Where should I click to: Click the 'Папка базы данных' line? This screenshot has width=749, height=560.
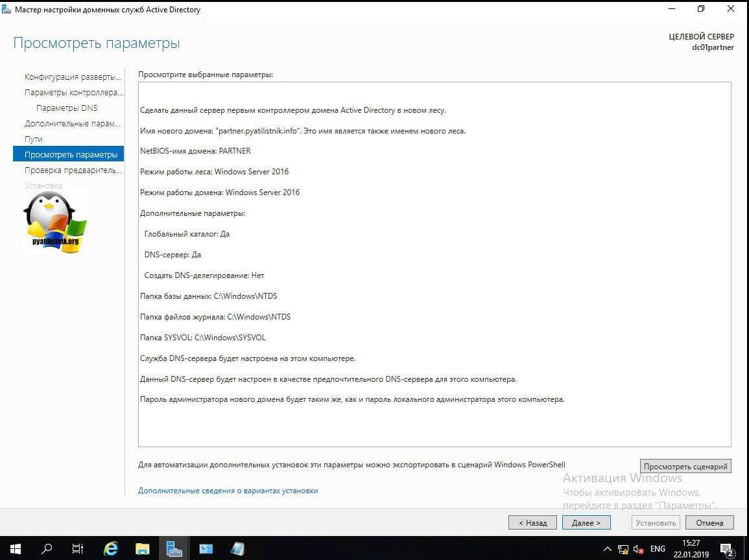click(209, 296)
